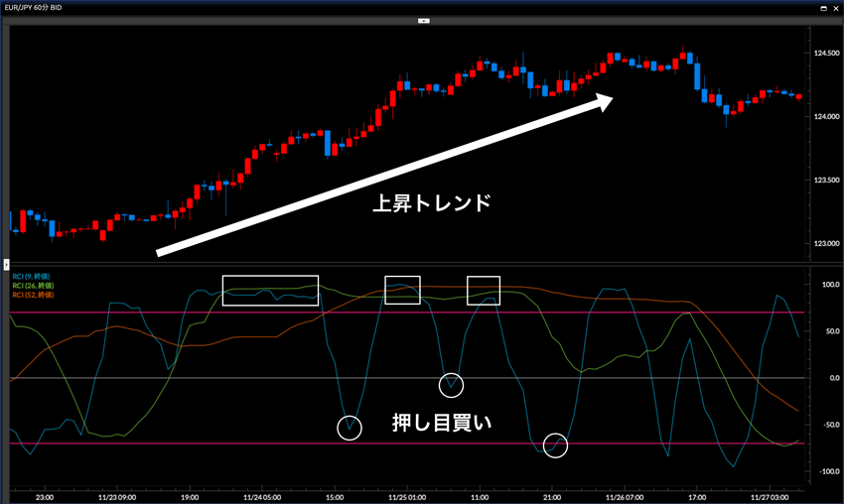Click the 124.000 price axis label
The image size is (844, 504).
tap(826, 117)
